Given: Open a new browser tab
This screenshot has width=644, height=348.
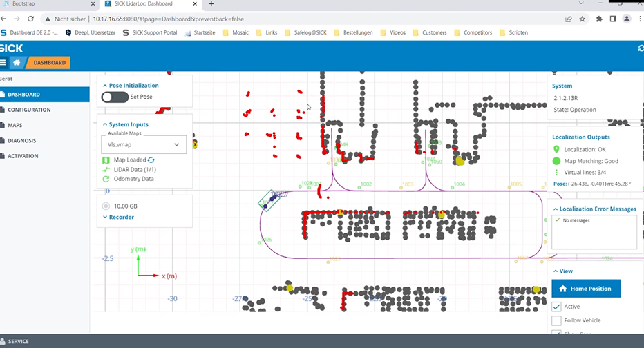Looking at the screenshot, I should 211,3.
